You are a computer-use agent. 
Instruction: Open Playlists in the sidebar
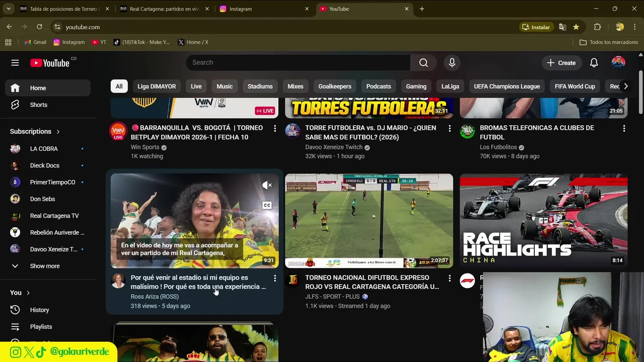(48, 326)
